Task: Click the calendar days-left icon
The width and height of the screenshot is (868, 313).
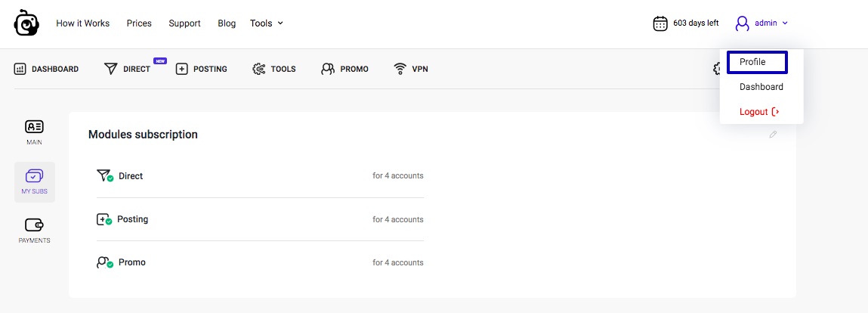Action: click(x=660, y=23)
